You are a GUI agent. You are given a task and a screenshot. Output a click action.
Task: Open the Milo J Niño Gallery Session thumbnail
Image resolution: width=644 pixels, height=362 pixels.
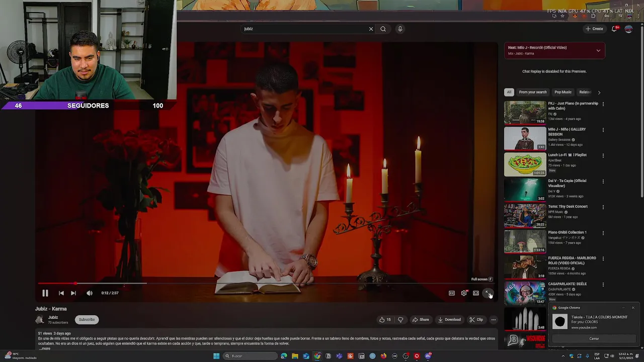click(x=525, y=138)
